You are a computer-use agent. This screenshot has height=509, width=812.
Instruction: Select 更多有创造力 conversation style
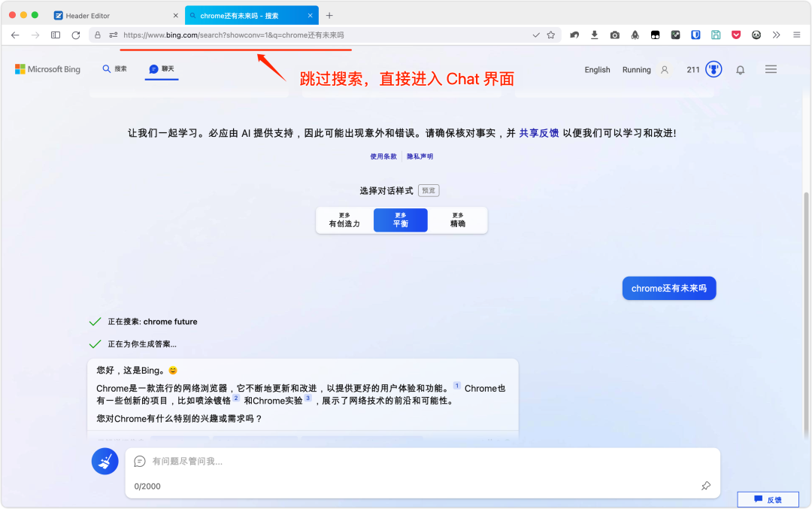[344, 220]
